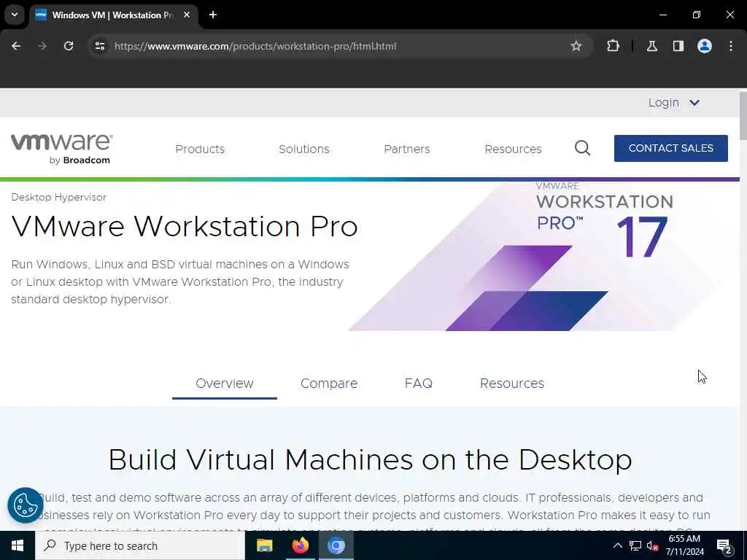Click the VMware Workstation Pro heading

coord(185,226)
